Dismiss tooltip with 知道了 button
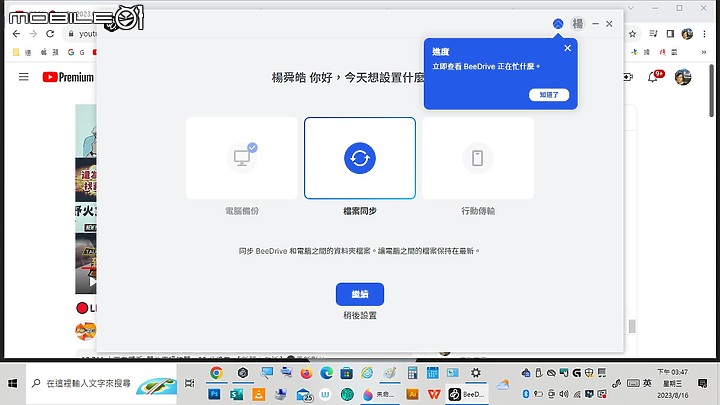 tap(549, 95)
